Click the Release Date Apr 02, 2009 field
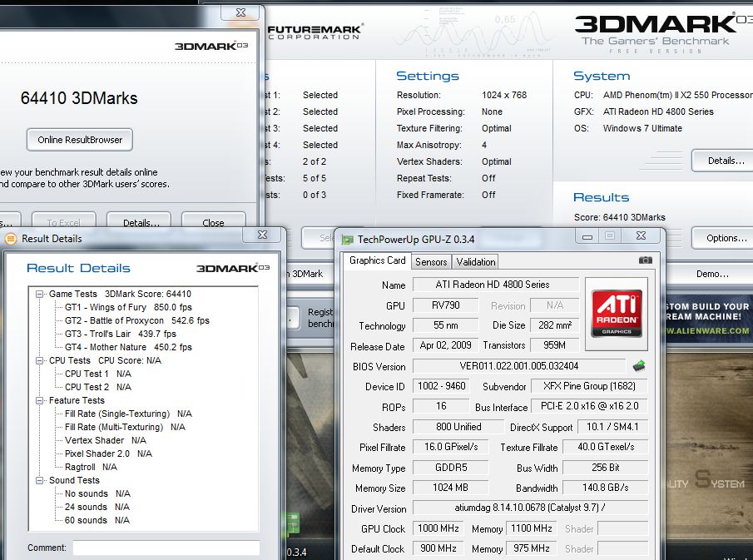Image resolution: width=753 pixels, height=560 pixels. coord(445,345)
